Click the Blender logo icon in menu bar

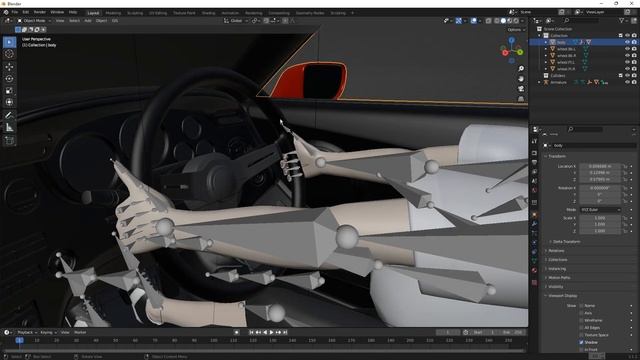(5, 13)
